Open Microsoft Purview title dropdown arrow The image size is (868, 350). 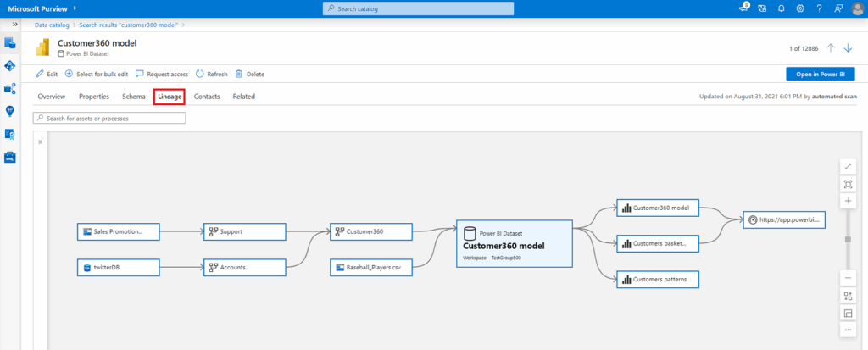click(x=75, y=8)
